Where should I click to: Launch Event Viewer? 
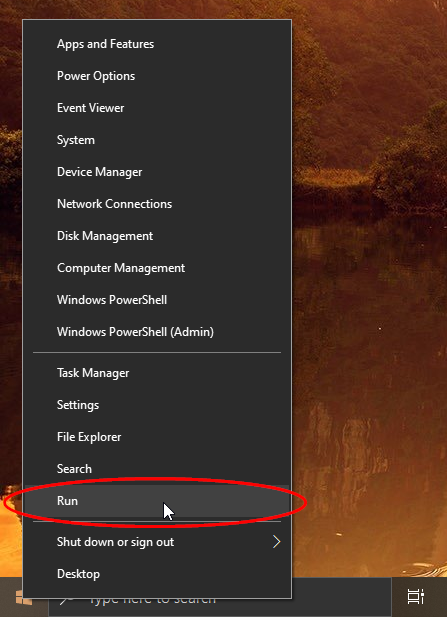click(157, 108)
